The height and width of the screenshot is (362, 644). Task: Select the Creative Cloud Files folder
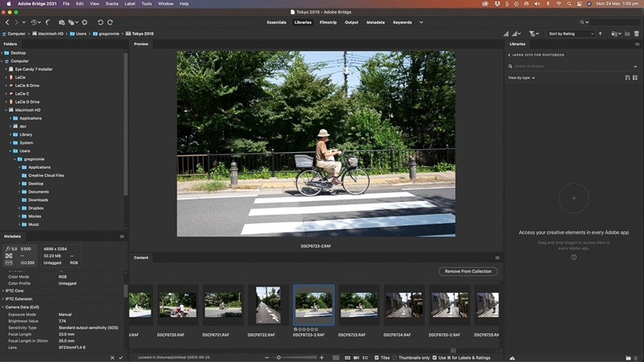tap(46, 175)
